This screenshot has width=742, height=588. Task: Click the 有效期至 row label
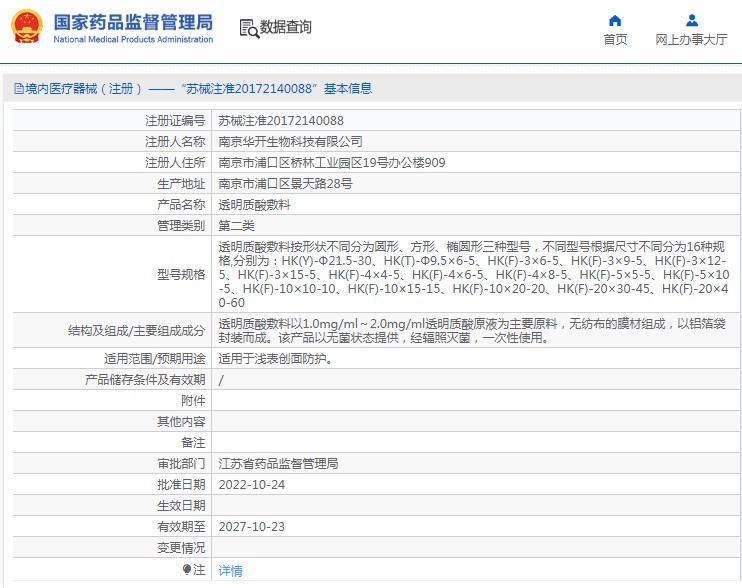click(181, 527)
